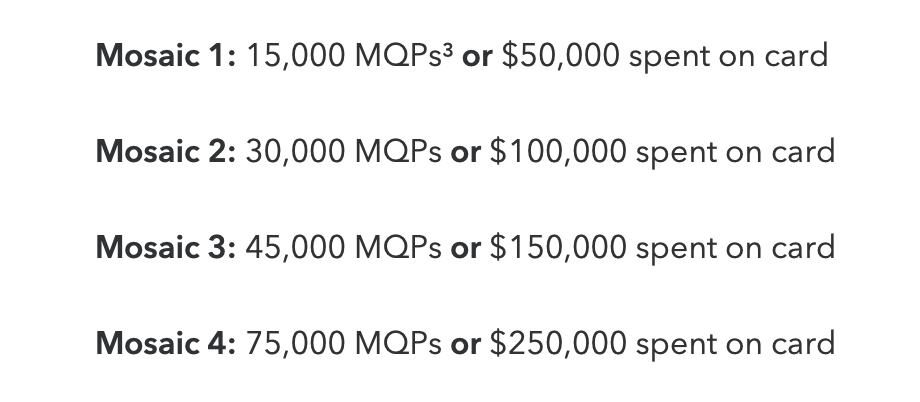Click "spent on card" after $150,000
Viewport: 920px width, 402px height.
click(x=736, y=249)
